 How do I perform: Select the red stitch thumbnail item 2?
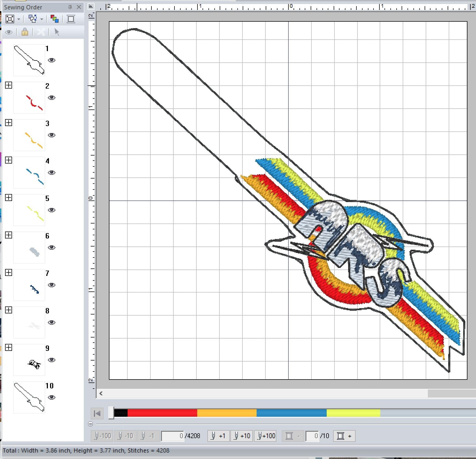[29, 98]
